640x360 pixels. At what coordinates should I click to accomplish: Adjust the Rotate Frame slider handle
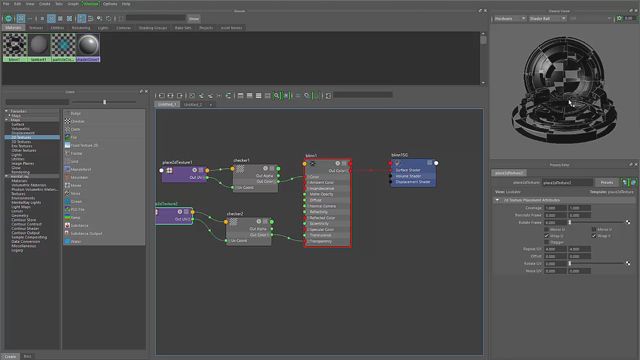(x=570, y=222)
